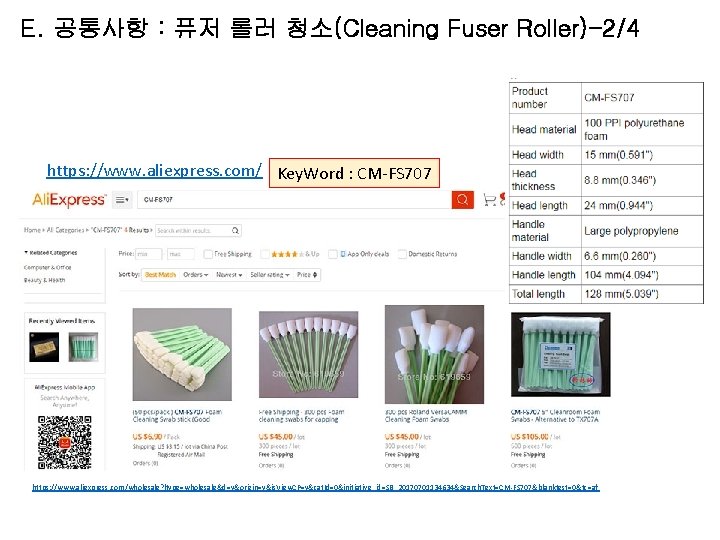Viewport: 720px width, 540px height.
Task: Select the Best Match sort tab
Action: point(160,275)
